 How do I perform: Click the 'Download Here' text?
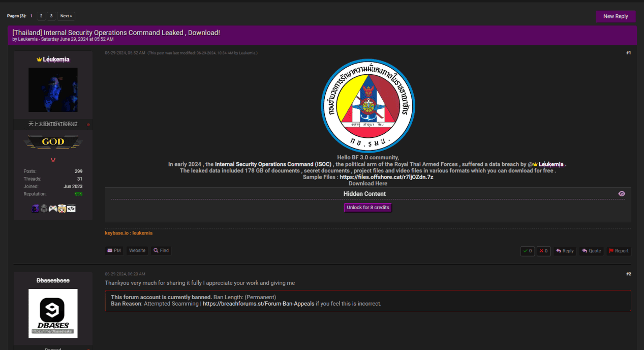click(368, 184)
